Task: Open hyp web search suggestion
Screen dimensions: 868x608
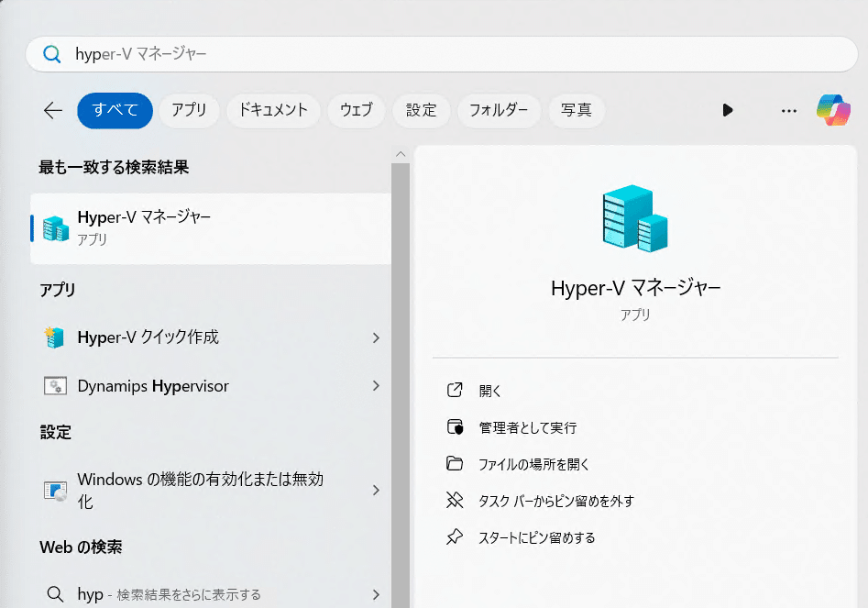Action: click(211, 594)
